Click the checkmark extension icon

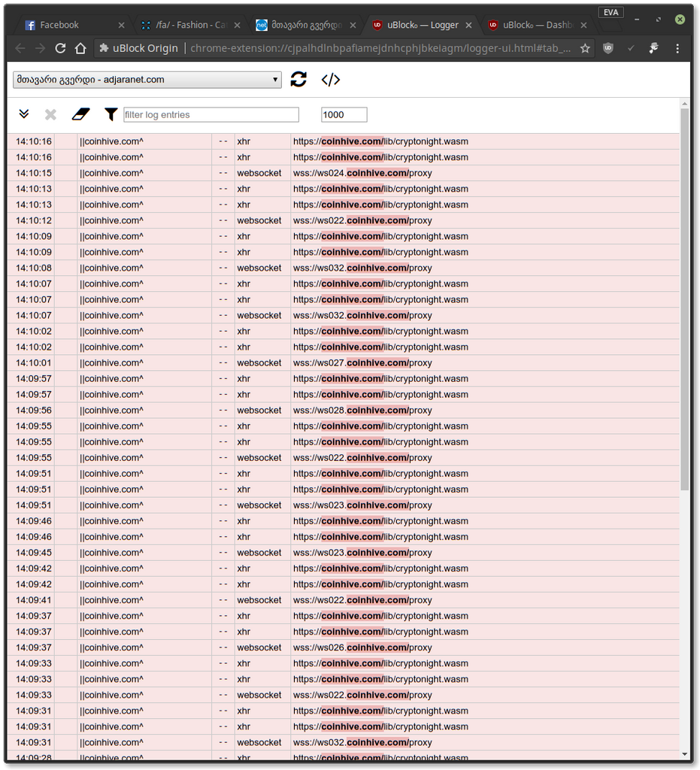[x=631, y=48]
